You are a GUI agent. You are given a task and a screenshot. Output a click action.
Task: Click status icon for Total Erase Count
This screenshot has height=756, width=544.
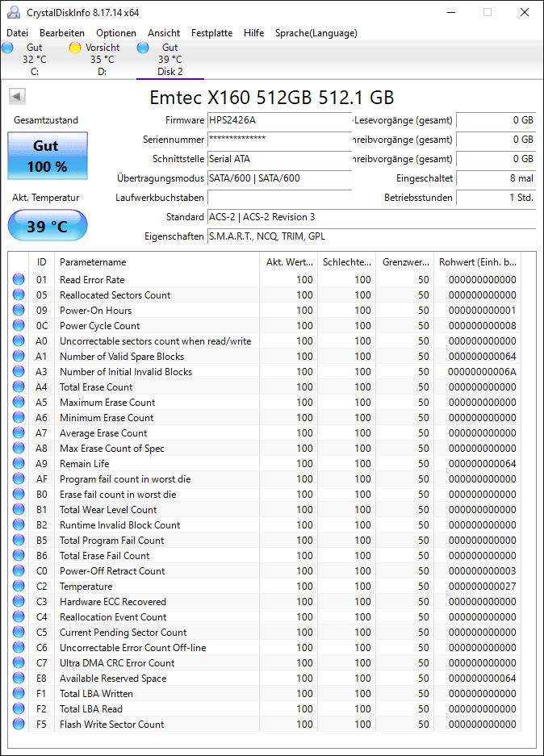(x=19, y=386)
